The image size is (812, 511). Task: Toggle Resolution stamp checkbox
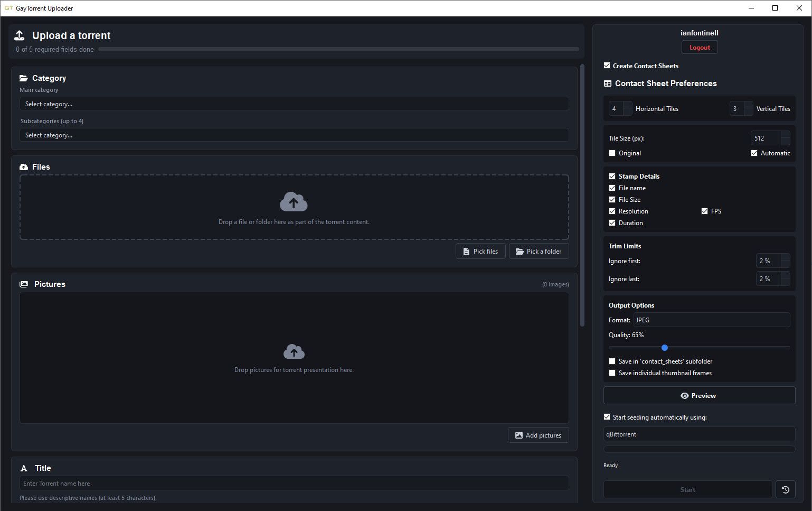pos(612,211)
